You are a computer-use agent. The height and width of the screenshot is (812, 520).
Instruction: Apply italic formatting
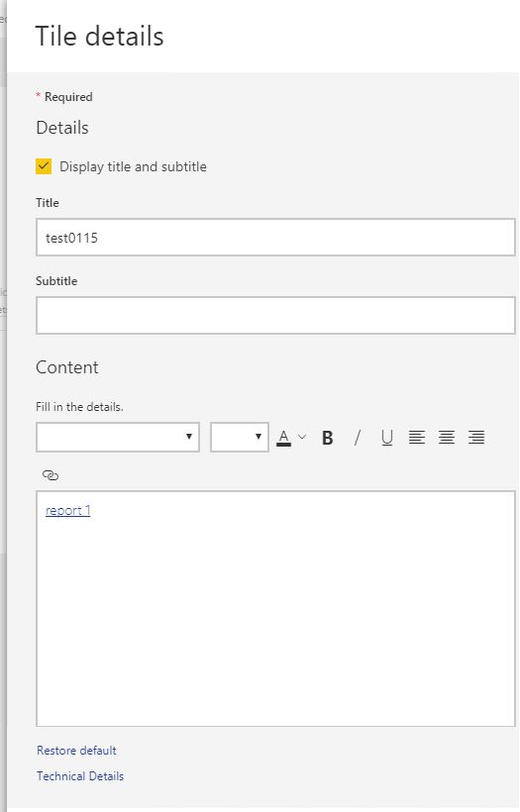point(358,438)
